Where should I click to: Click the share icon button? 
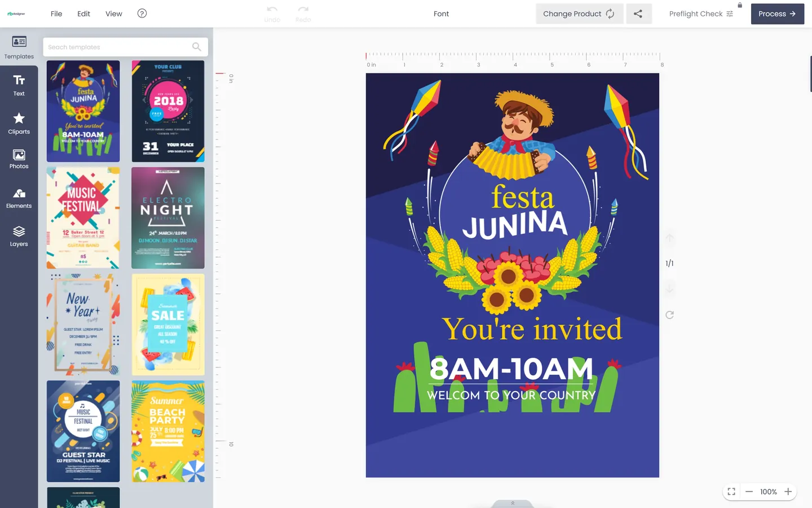click(638, 14)
